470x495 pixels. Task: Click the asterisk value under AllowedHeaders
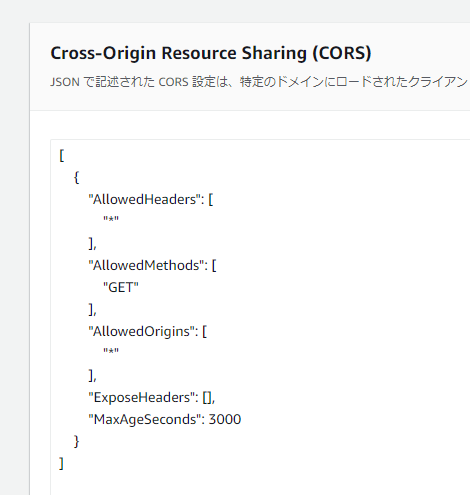tap(111, 220)
